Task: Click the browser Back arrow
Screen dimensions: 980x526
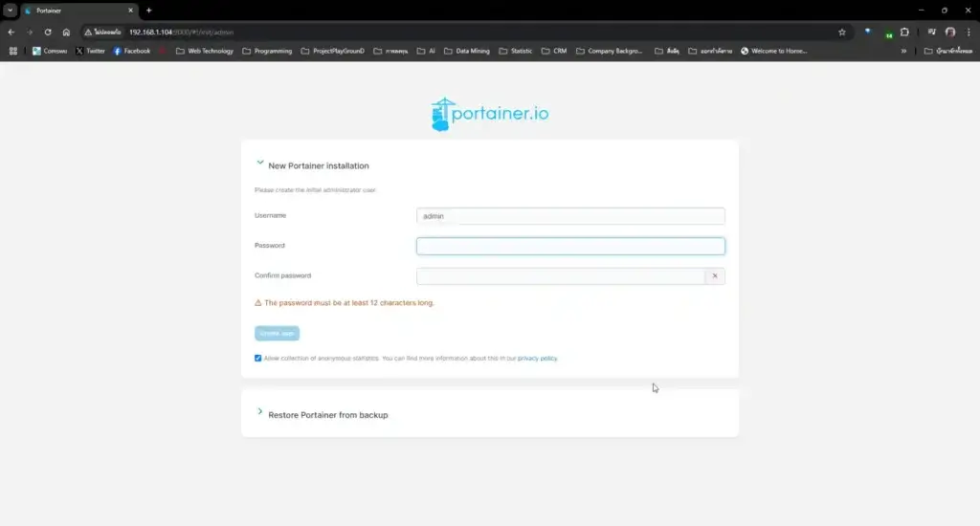Action: click(x=11, y=32)
